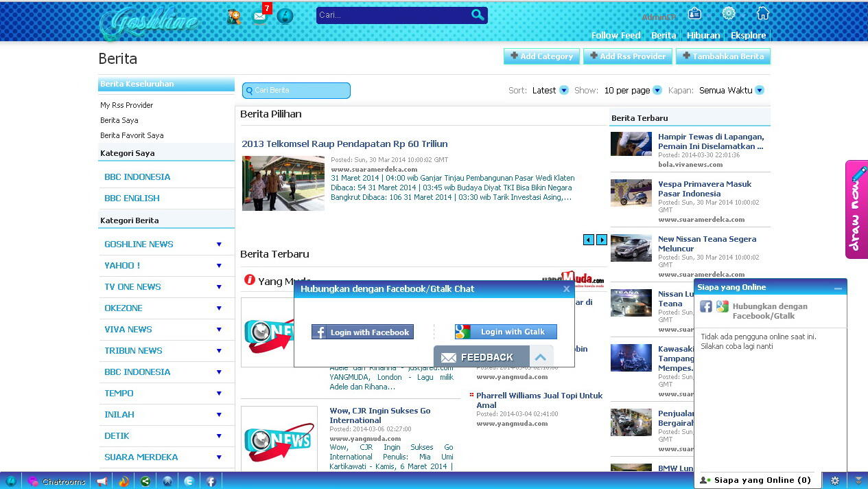Click the Google icon in the online panel
Screen dimensions: 868x489
tap(722, 306)
